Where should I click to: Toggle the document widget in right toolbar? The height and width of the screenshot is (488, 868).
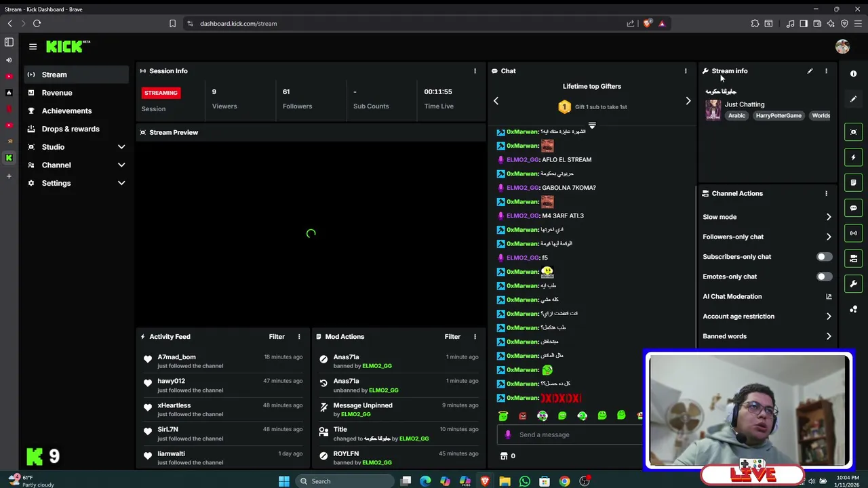click(x=854, y=182)
